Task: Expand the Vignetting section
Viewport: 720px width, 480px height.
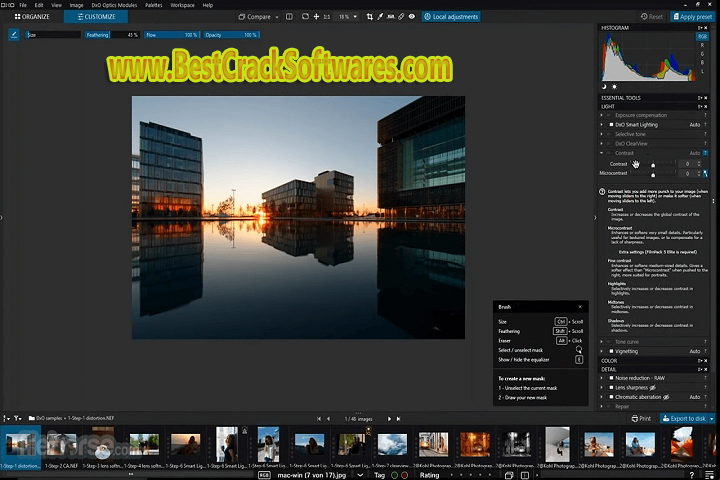Action: click(602, 351)
